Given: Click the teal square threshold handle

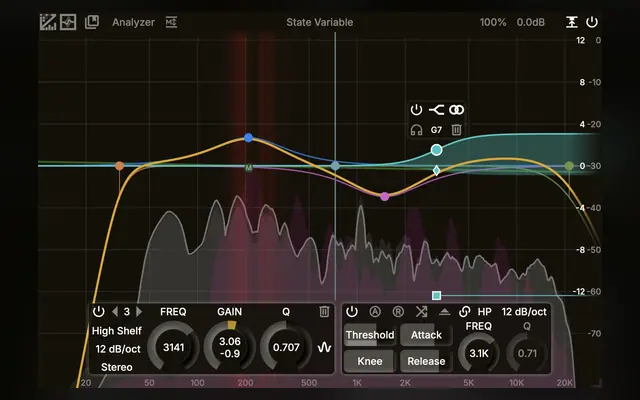Looking at the screenshot, I should tap(436, 296).
